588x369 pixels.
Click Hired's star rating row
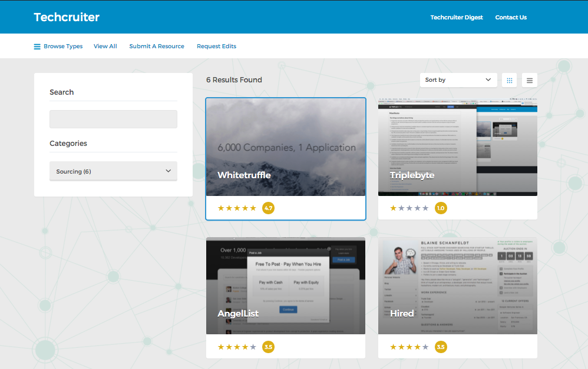coord(409,347)
